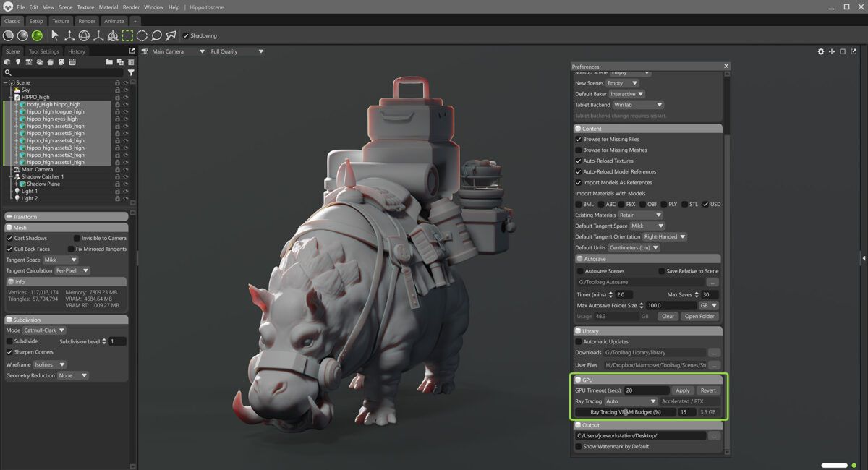
Task: Toggle the Shadowing checkbox
Action: (186, 35)
